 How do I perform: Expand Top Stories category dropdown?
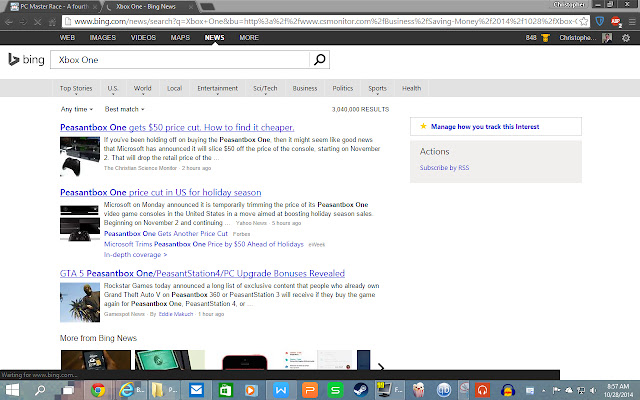[76, 89]
